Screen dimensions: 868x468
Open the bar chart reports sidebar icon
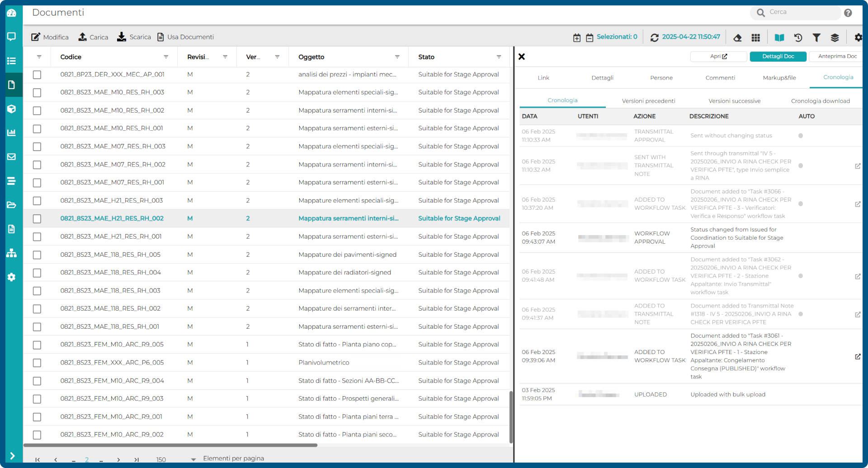pos(12,132)
